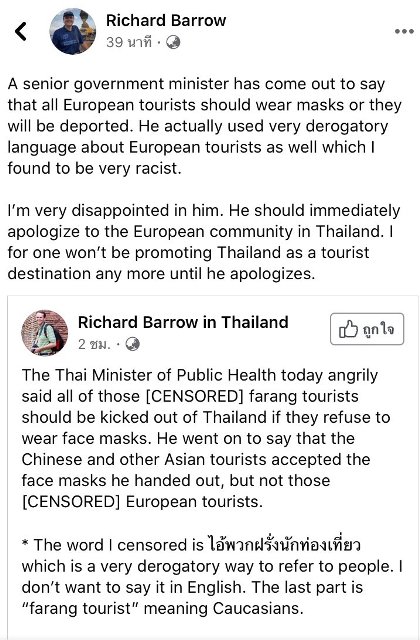Image resolution: width=420 pixels, height=640 pixels.
Task: Open Richard Barrow in Thailand page avatar
Action: [x=44, y=333]
